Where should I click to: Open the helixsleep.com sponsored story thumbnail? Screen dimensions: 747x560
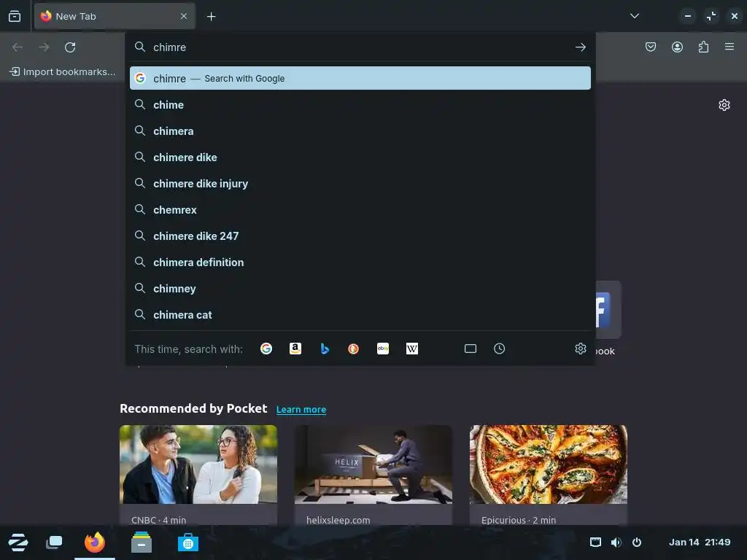373,464
